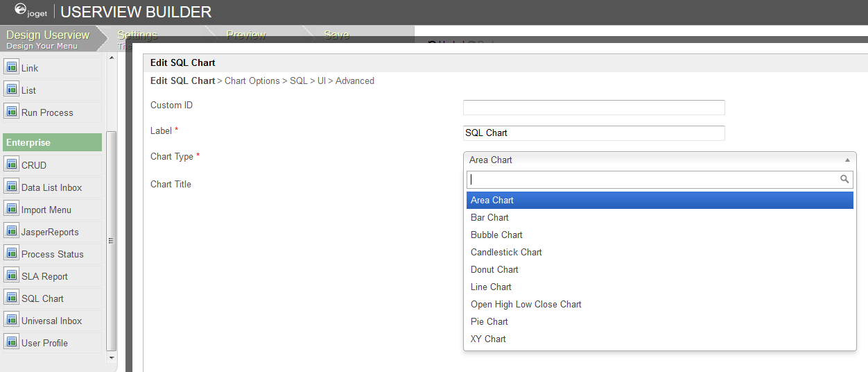The height and width of the screenshot is (372, 868).
Task: Click the Custom ID input field
Action: (593, 108)
